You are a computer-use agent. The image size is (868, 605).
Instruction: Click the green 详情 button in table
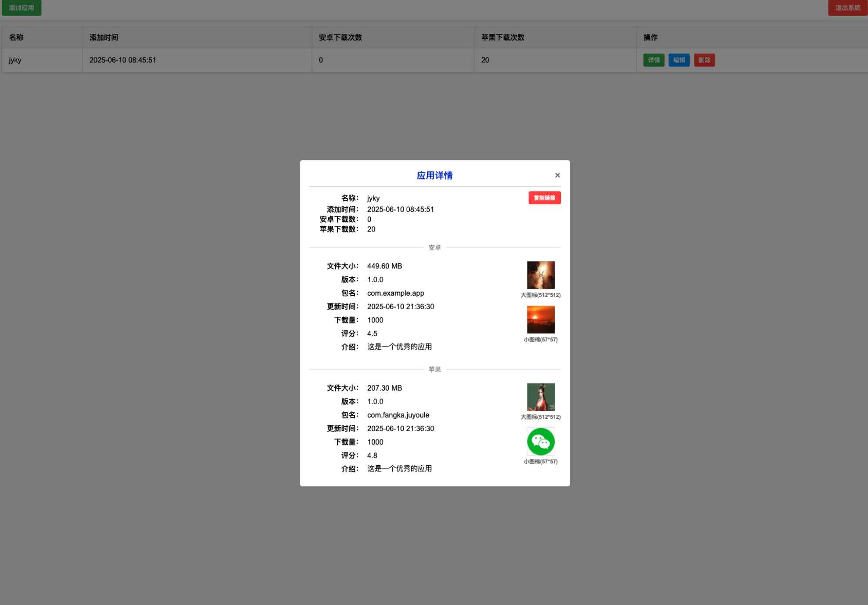(653, 60)
